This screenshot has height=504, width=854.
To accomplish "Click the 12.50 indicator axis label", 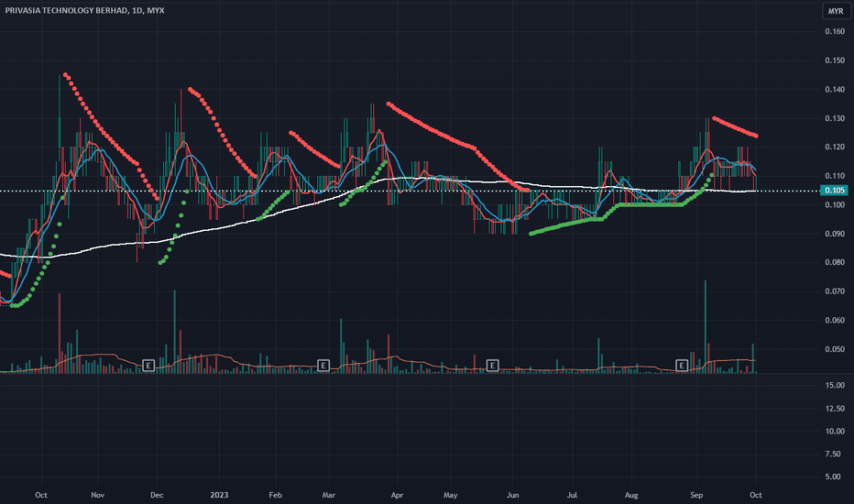I will click(835, 408).
